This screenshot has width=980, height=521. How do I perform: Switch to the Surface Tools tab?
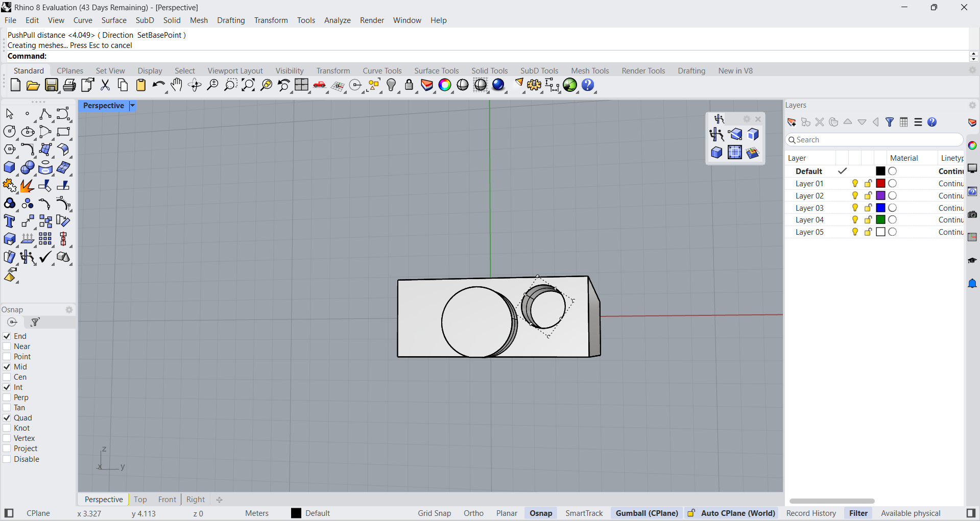[x=436, y=71]
